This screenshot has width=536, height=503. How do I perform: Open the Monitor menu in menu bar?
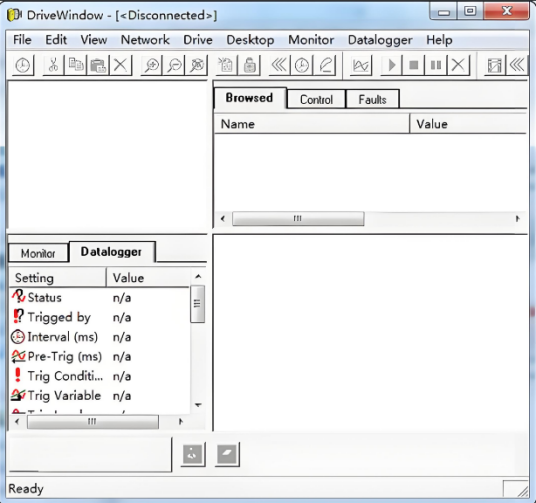coord(311,40)
